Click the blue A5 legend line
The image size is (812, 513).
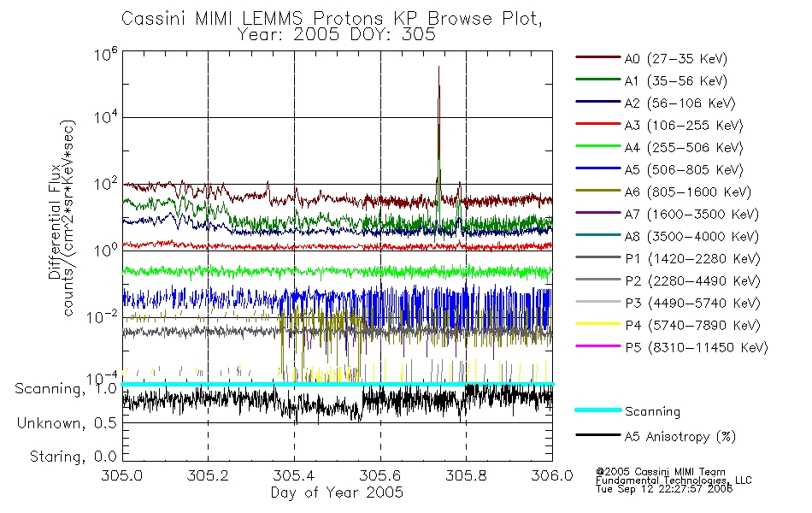(597, 168)
